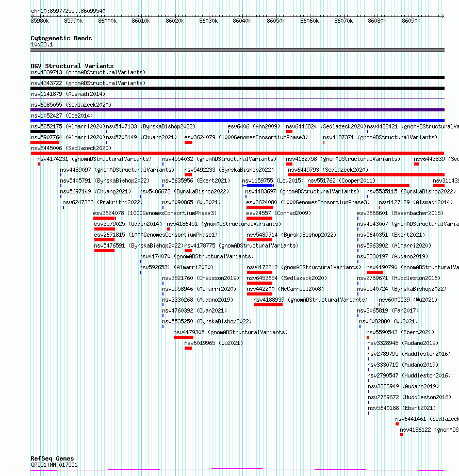Open esv2671815 1000GenomesConsortiumPhase1 label
The image size is (459, 476).
(x=156, y=235)
